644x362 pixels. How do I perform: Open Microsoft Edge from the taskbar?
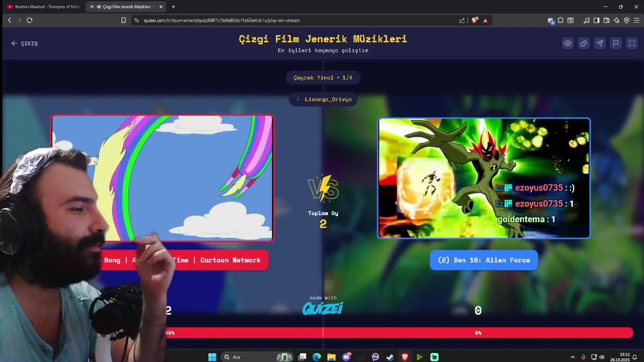[316, 357]
